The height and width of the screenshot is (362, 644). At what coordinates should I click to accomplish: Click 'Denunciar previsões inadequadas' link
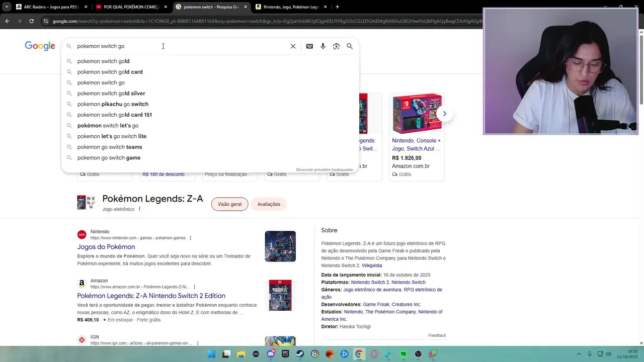324,169
